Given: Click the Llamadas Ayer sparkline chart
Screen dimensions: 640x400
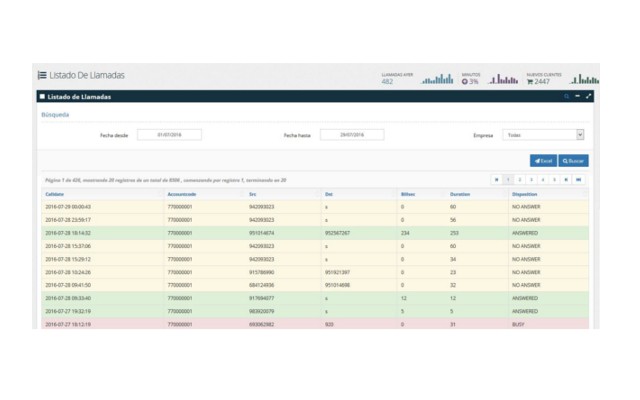Looking at the screenshot, I should pos(437,79).
